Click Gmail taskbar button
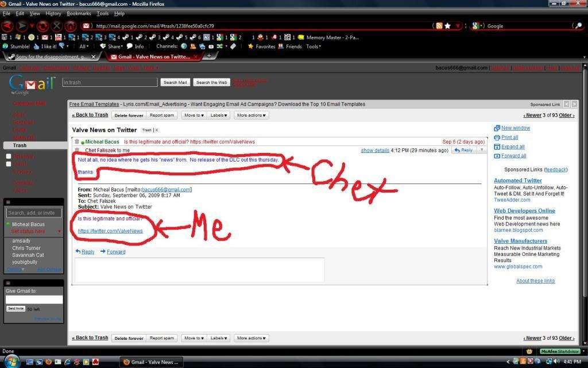Viewport: 588px width, 368px height. (x=152, y=362)
